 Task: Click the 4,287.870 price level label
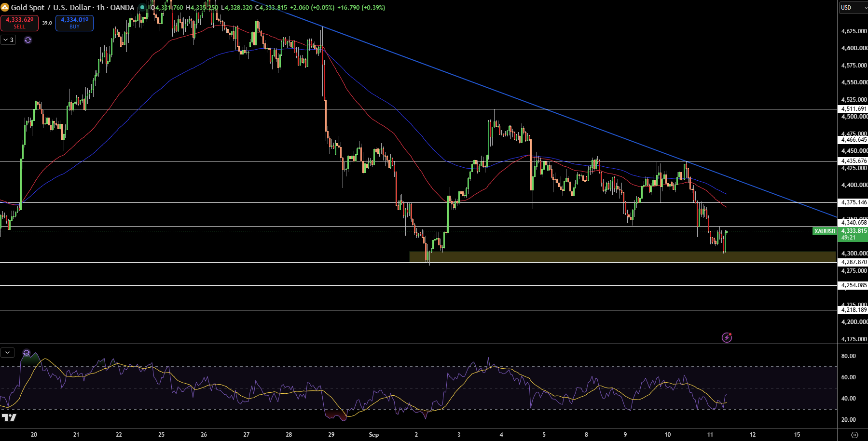coord(854,262)
